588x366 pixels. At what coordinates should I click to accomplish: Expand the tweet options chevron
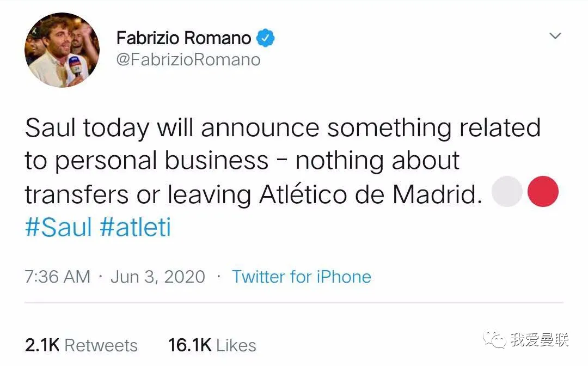point(555,36)
